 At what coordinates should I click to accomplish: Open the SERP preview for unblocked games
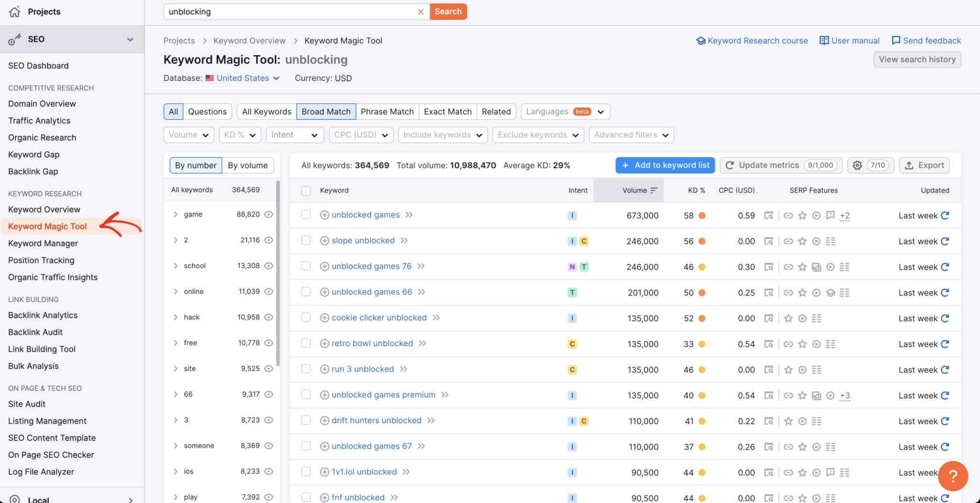pyautogui.click(x=768, y=215)
